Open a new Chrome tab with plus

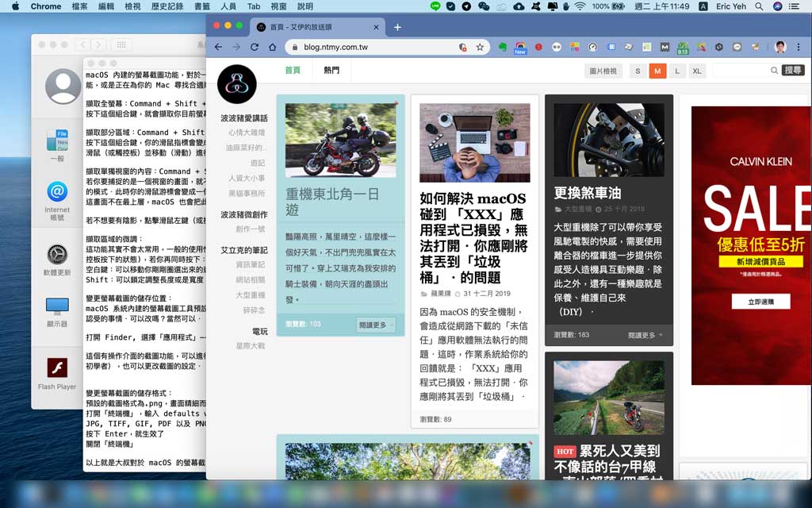click(x=397, y=27)
